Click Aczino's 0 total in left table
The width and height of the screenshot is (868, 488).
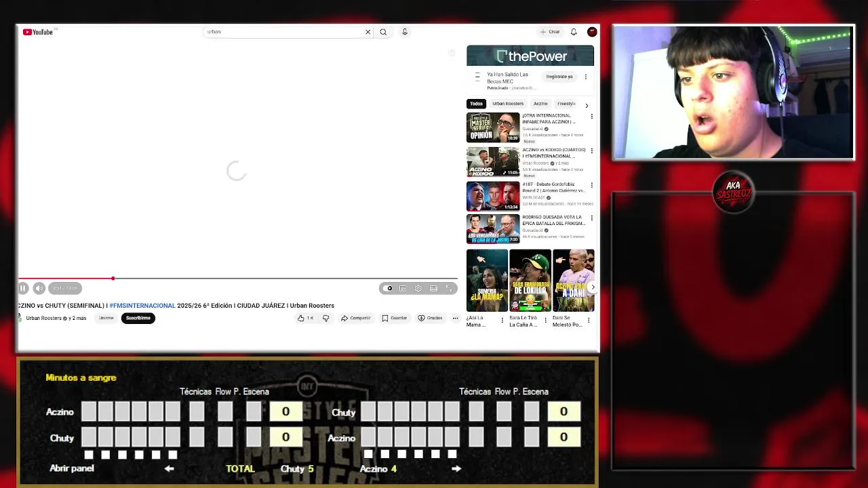285,411
